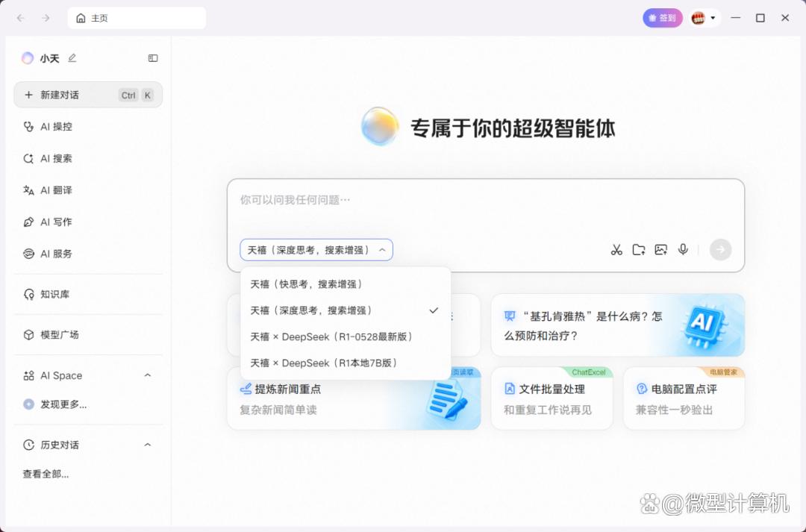Open the 电脑配置点评 card
Screen dimensions: 806x532
point(684,398)
